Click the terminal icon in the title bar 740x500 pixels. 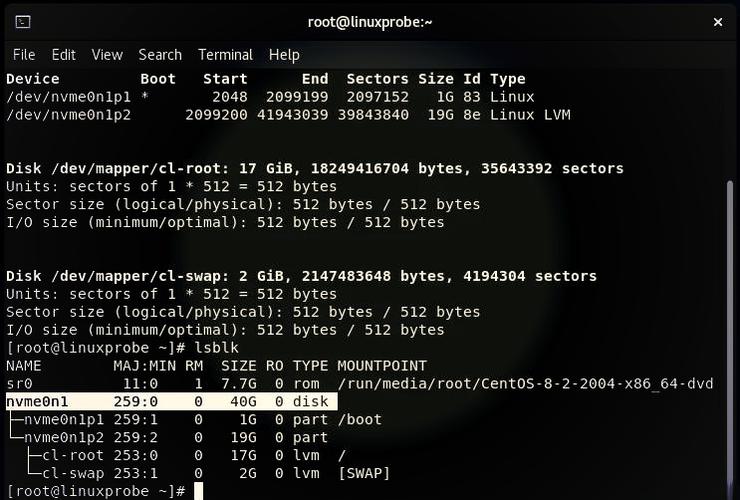tap(23, 22)
